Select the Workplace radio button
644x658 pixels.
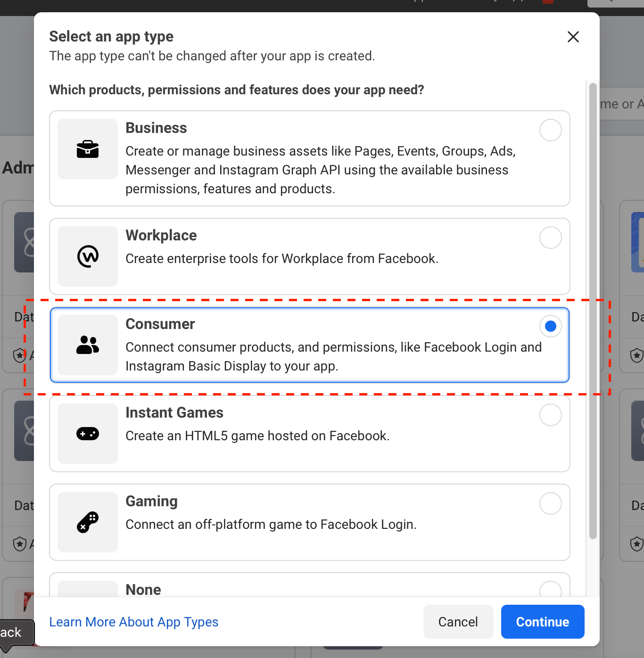(x=550, y=238)
